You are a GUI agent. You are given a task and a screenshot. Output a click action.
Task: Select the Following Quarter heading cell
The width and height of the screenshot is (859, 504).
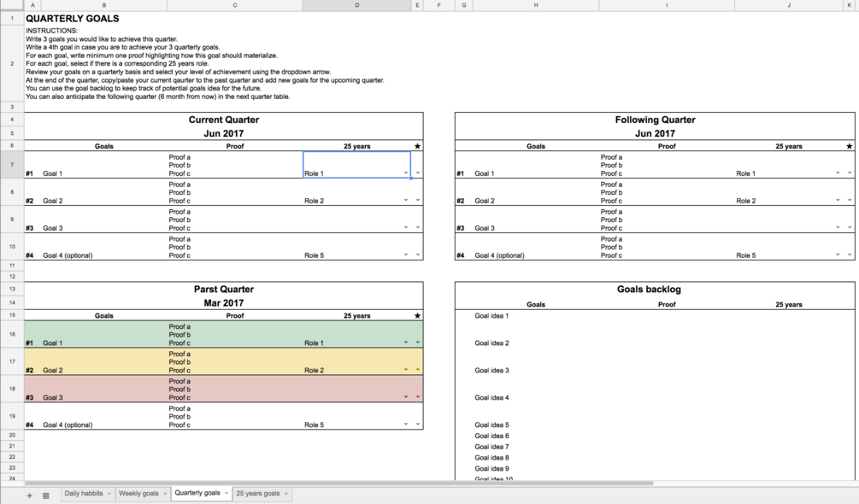[655, 120]
